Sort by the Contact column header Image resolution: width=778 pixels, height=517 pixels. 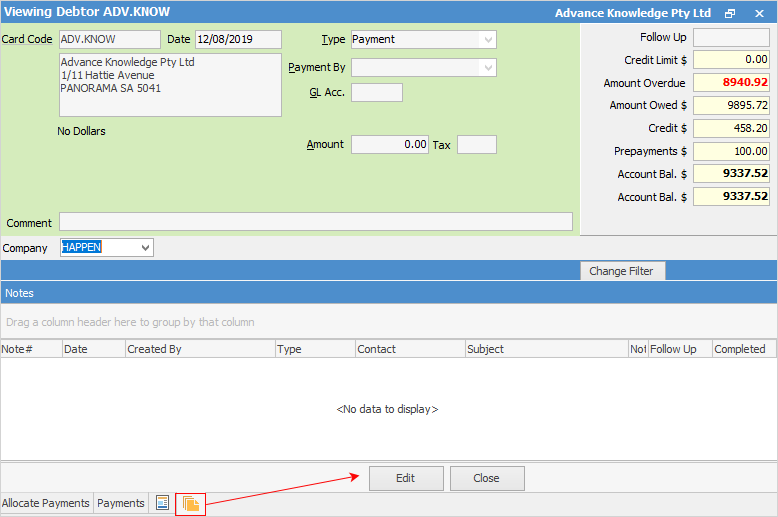pyautogui.click(x=410, y=349)
